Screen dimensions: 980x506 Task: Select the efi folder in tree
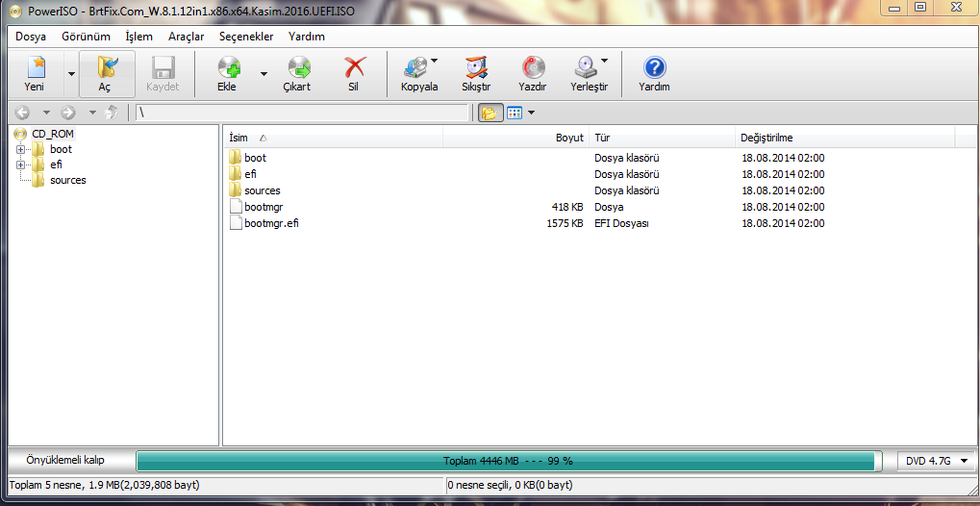click(56, 165)
